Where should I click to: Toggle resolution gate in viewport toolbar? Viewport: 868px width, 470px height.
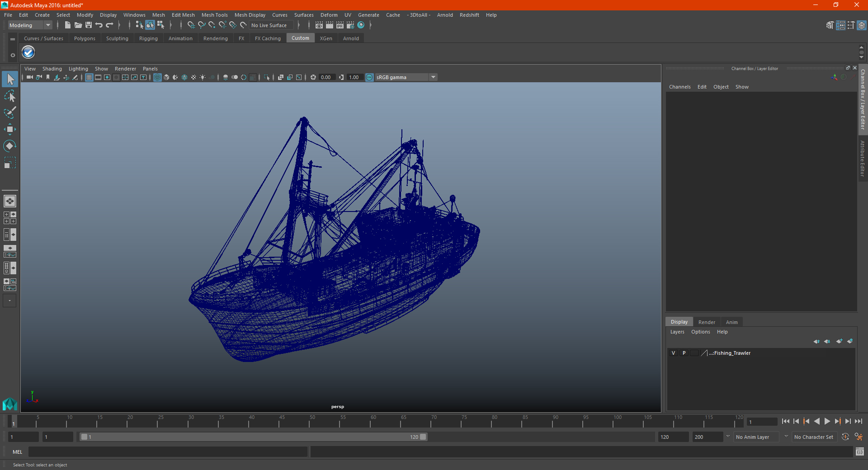[x=107, y=77]
